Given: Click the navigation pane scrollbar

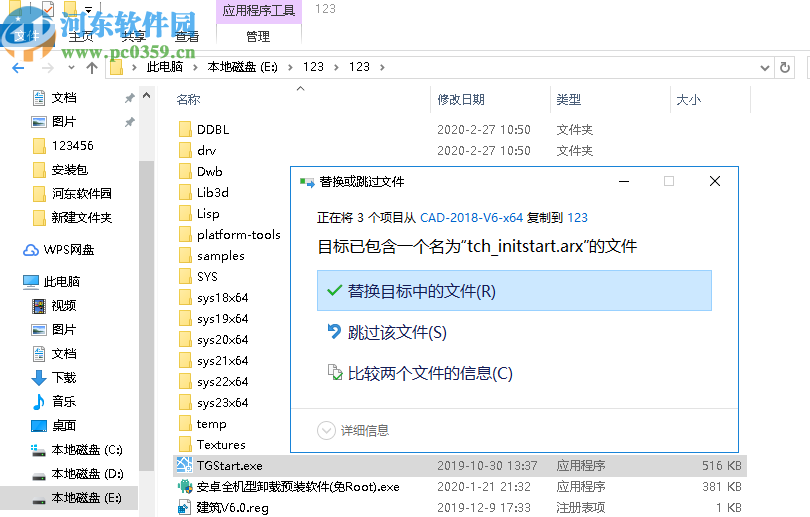Looking at the screenshot, I should [x=147, y=315].
